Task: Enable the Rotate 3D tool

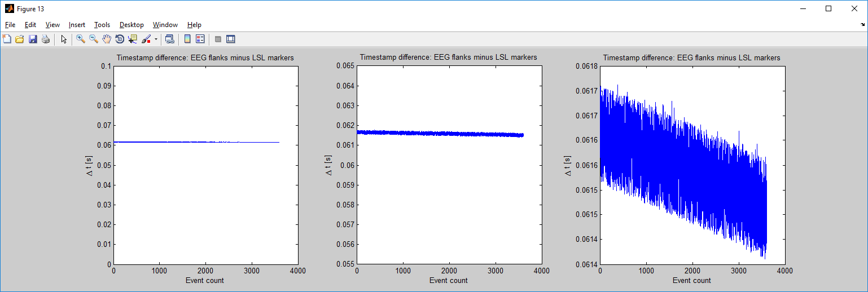Action: click(120, 39)
